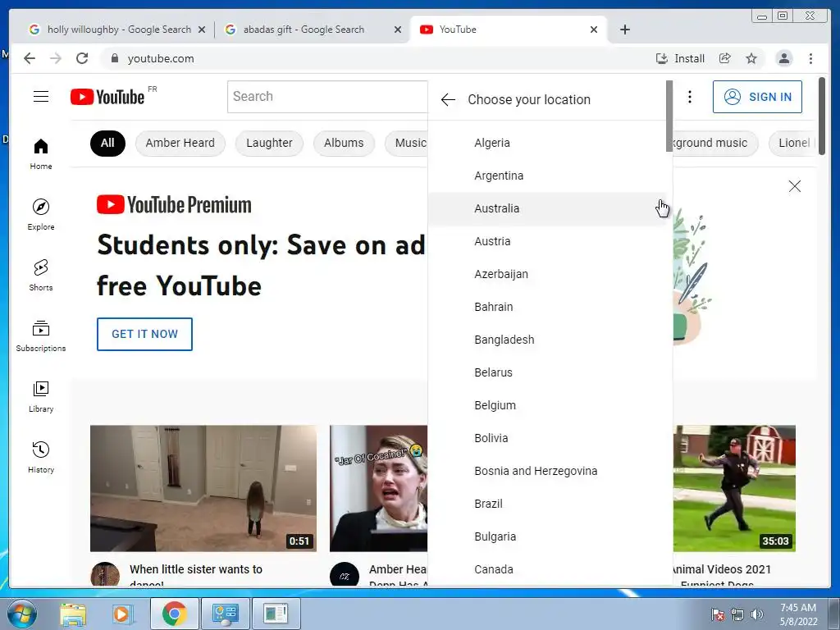The image size is (840, 630).
Task: Share this page icon in address bar
Action: tap(725, 58)
